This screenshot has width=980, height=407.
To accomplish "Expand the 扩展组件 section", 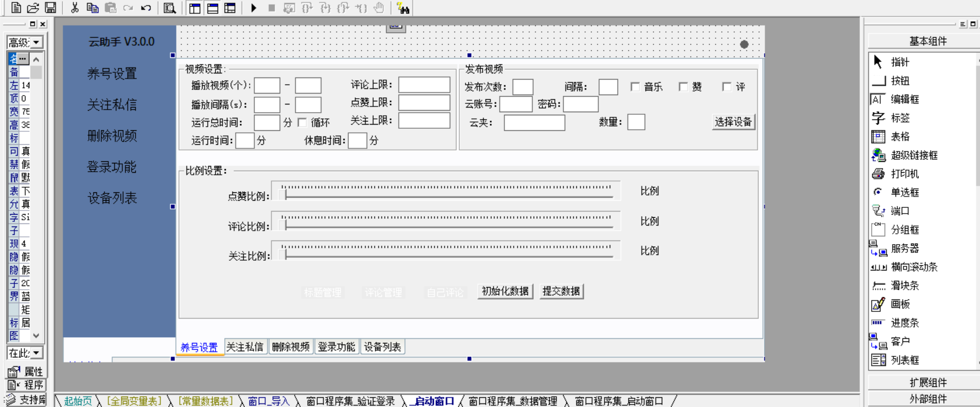I will (x=927, y=383).
